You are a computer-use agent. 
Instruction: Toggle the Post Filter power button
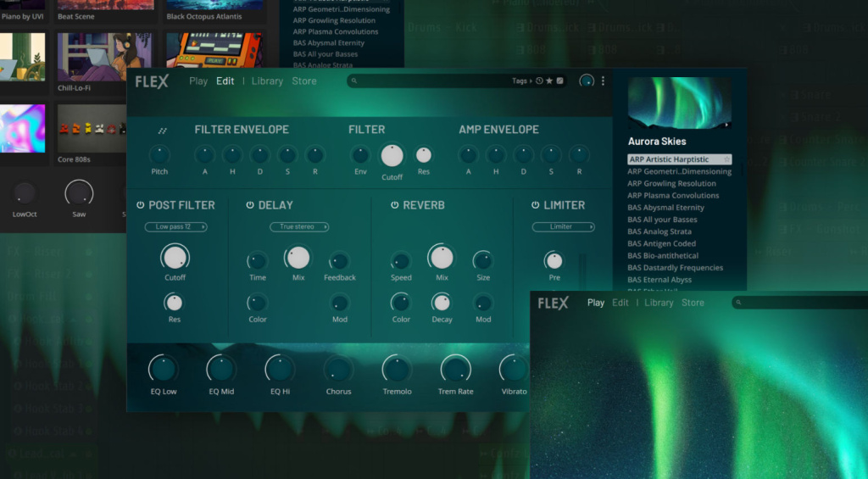coord(140,205)
